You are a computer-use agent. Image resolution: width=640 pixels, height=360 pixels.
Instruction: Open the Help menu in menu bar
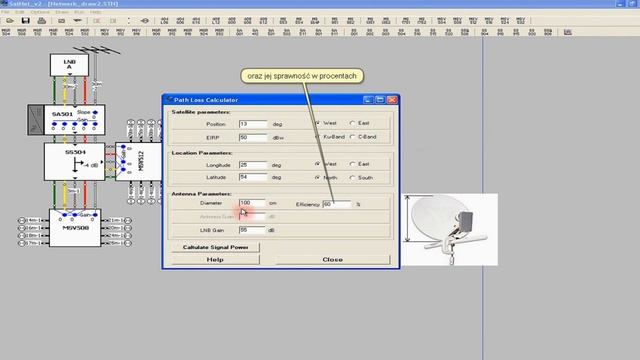click(x=95, y=12)
